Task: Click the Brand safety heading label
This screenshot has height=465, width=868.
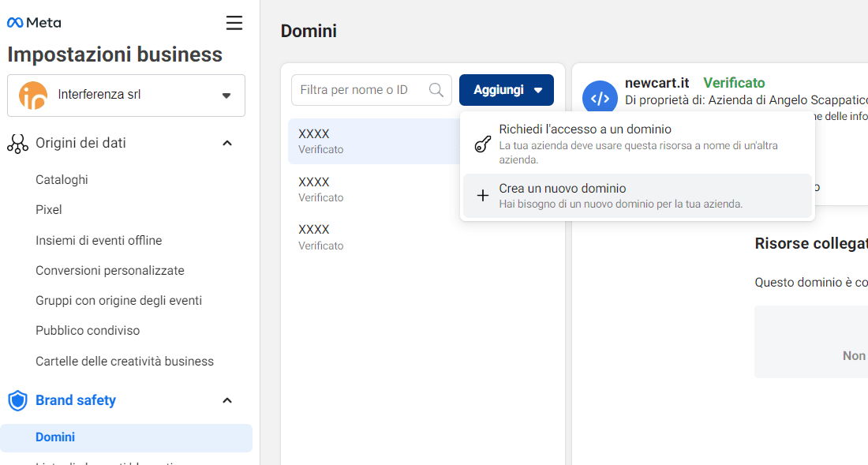Action: (76, 400)
